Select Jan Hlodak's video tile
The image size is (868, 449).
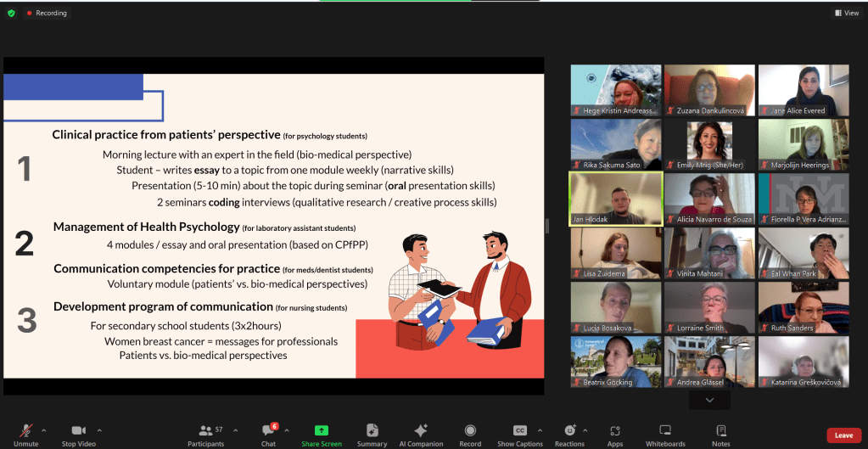coord(614,198)
